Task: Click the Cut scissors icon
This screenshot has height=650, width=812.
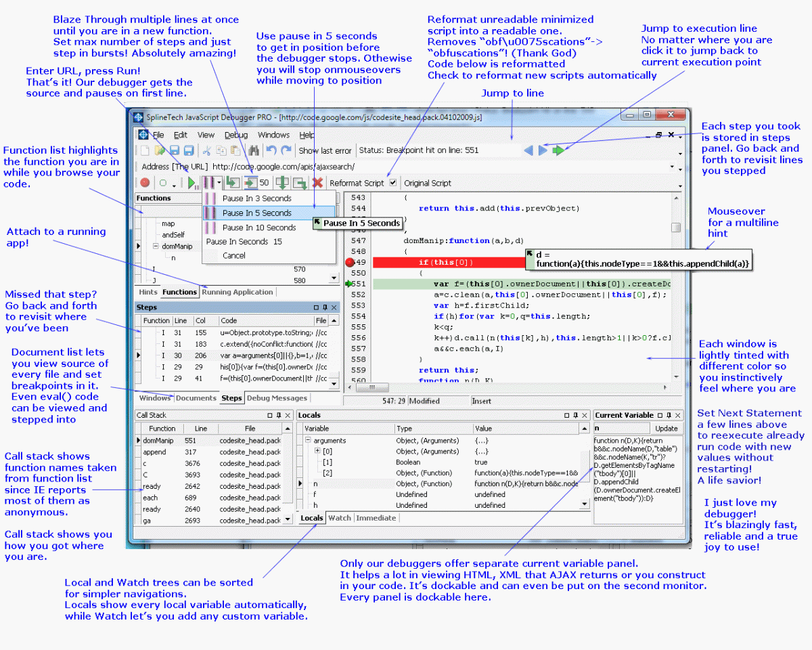Action: 206,150
